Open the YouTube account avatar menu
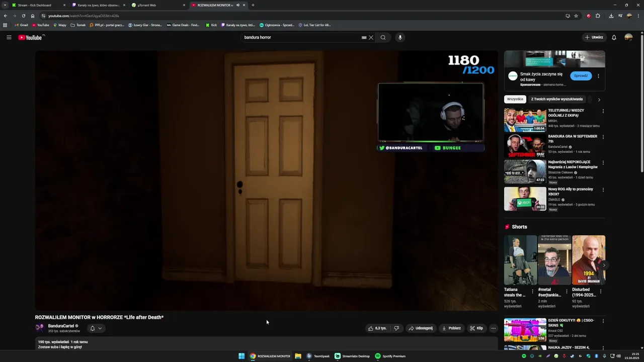Image resolution: width=644 pixels, height=362 pixels. pyautogui.click(x=628, y=37)
